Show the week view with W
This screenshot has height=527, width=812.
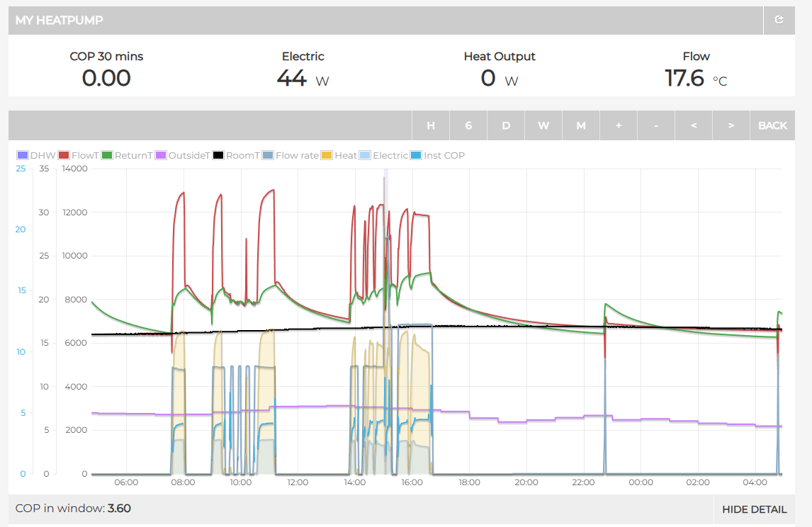(x=543, y=125)
